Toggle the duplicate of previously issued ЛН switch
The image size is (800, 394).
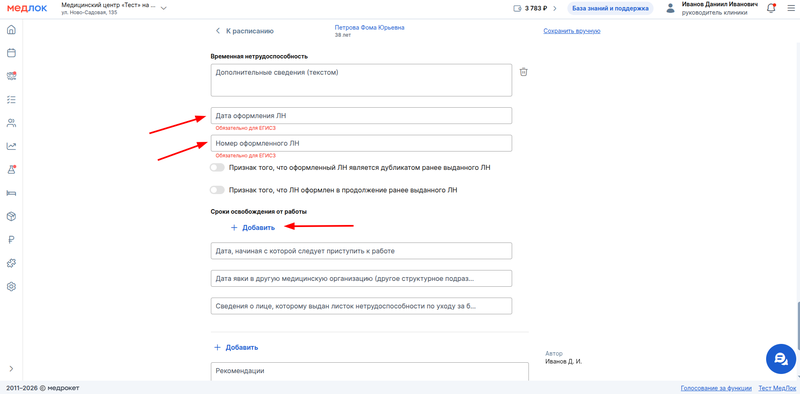[217, 167]
